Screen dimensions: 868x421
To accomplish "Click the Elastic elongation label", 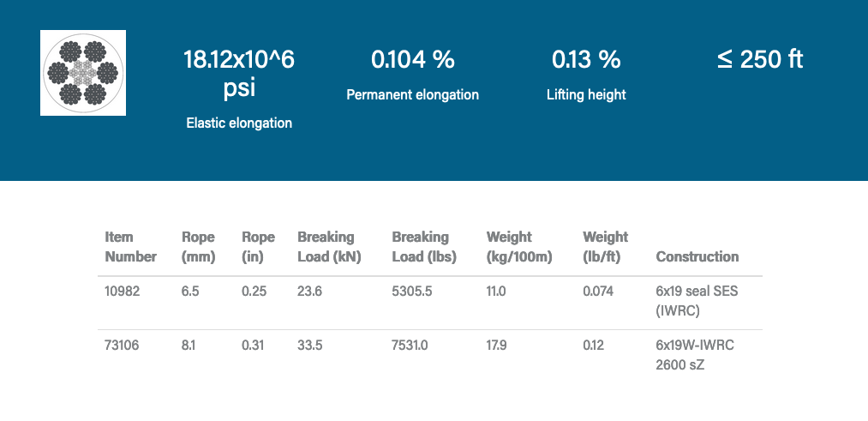I will pyautogui.click(x=239, y=123).
